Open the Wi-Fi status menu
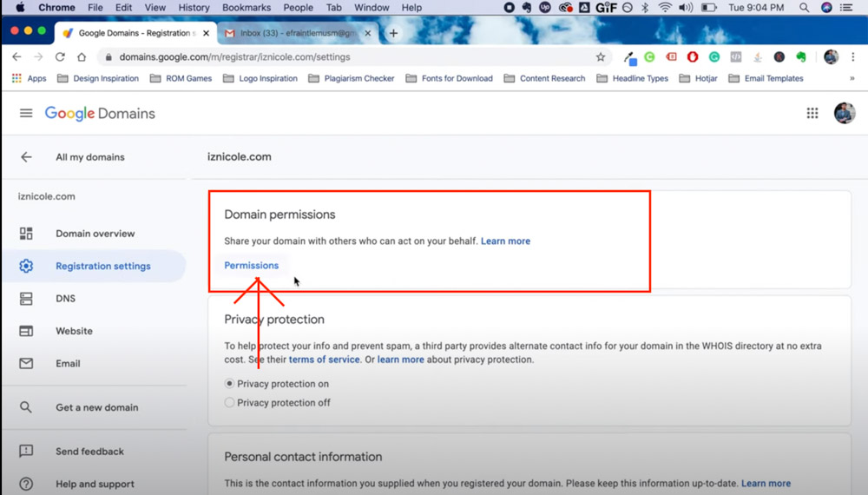This screenshot has width=868, height=495. coord(665,8)
